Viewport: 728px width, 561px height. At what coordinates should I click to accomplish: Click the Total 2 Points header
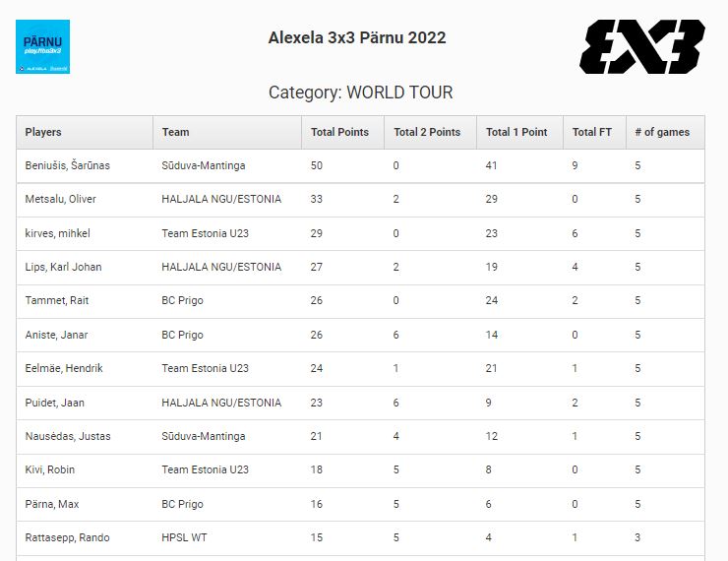pos(427,132)
